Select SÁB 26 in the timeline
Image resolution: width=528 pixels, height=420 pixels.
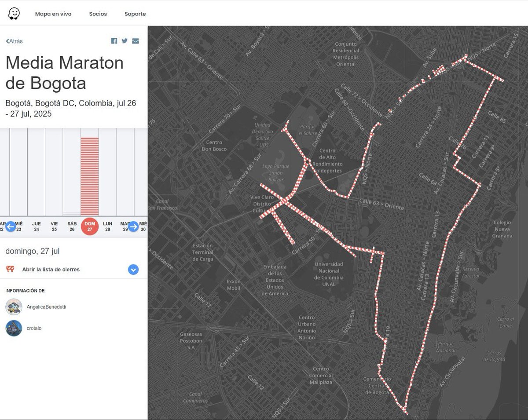tap(72, 226)
